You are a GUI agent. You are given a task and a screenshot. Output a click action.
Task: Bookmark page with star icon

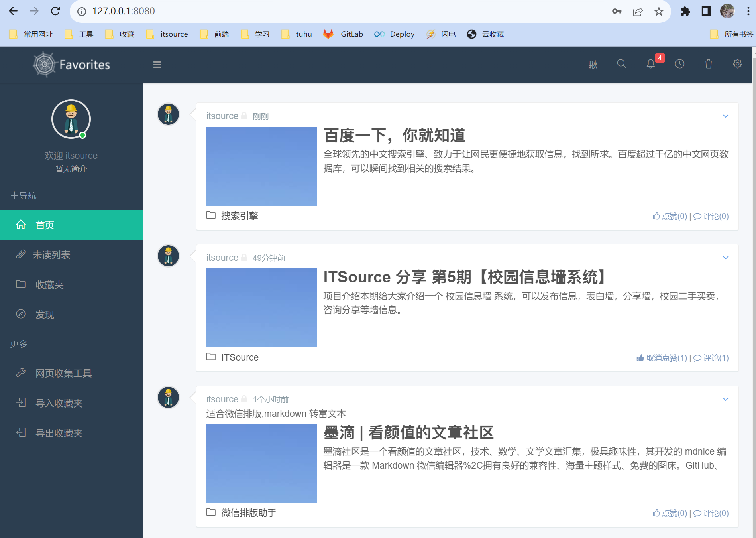pos(659,12)
